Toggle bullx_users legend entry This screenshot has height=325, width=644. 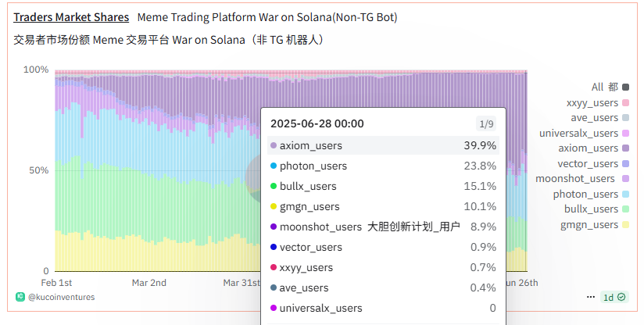596,209
